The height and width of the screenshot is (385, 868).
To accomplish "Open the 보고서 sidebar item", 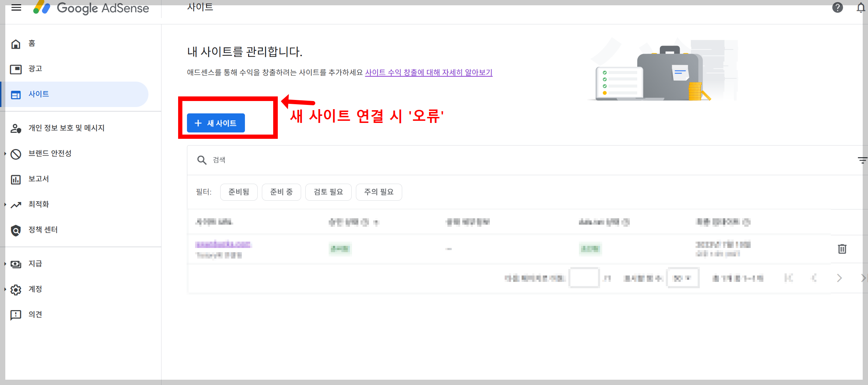I will click(39, 179).
